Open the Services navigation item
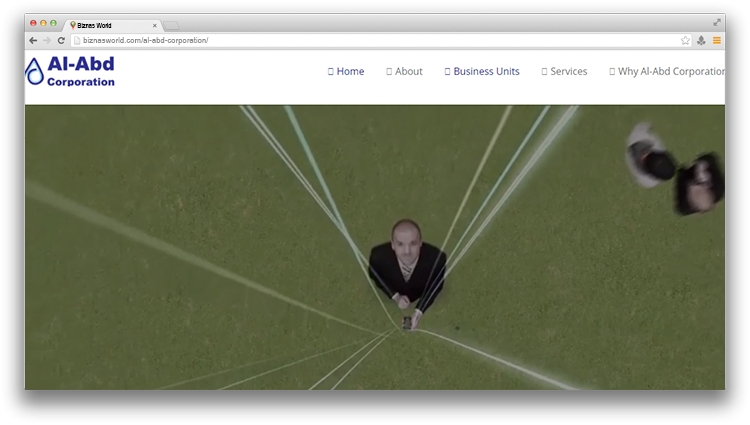This screenshot has height=425, width=750. [x=565, y=72]
